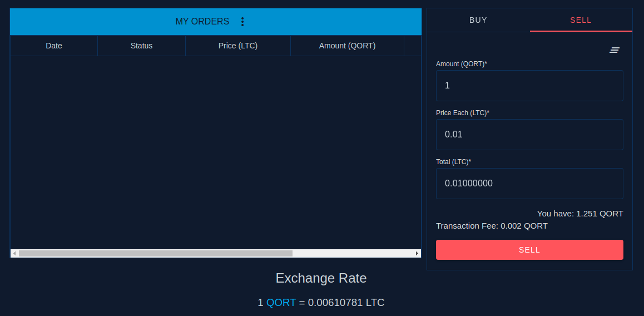
Task: Click the Total (LTC) input field
Action: click(x=529, y=183)
